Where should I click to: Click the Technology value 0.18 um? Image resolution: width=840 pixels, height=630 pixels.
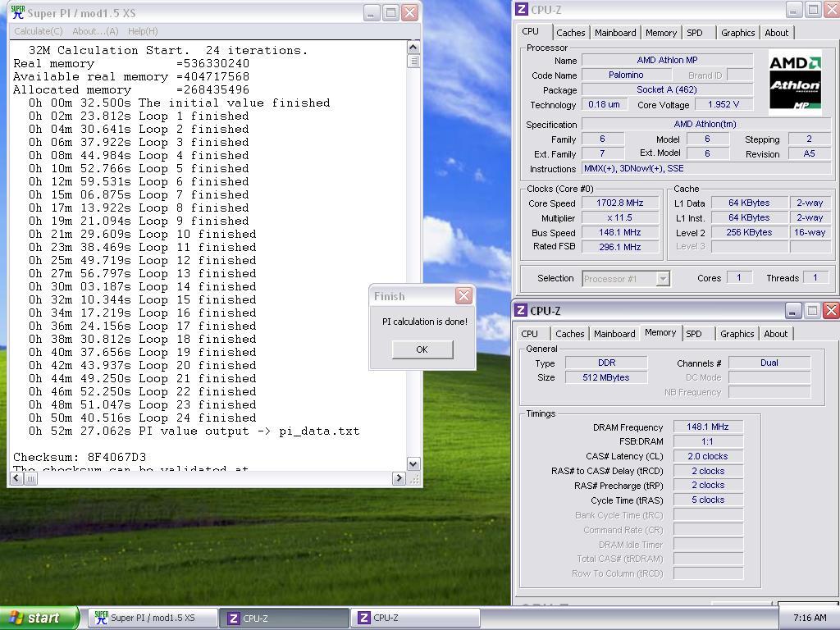[x=604, y=104]
